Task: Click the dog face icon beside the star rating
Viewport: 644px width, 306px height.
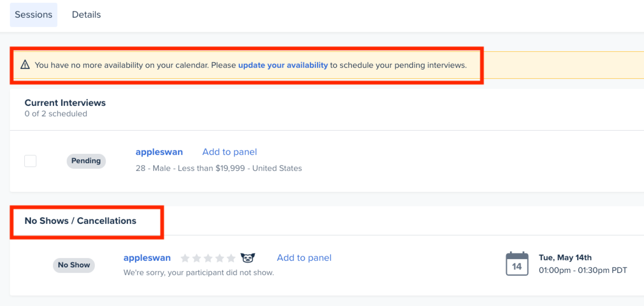Action: (x=248, y=258)
